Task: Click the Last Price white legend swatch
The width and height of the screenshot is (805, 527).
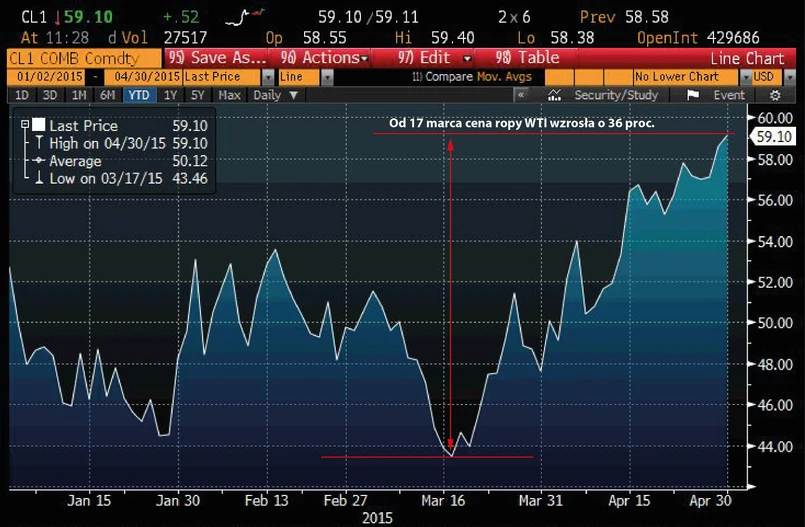Action: [x=39, y=125]
